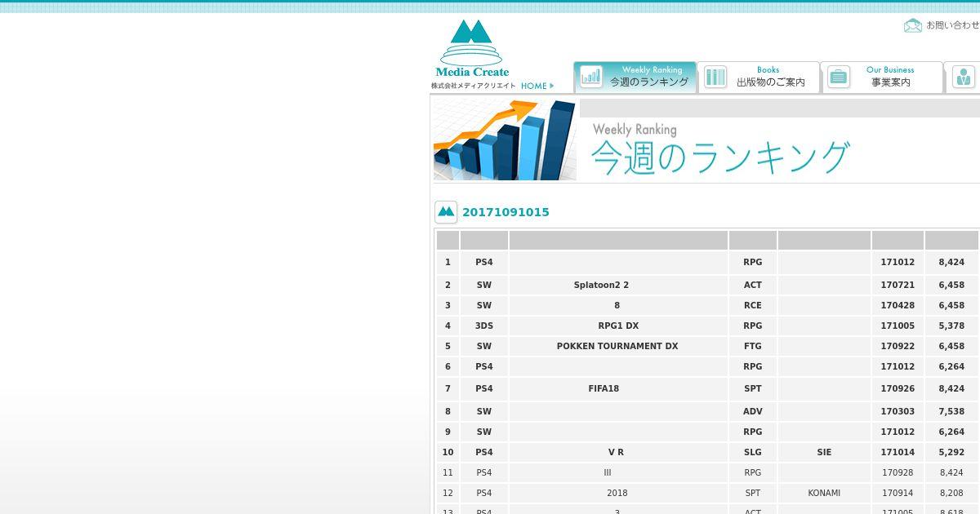Click the date cell 170914
Viewport: 980px width, 514px height.
(x=898, y=493)
